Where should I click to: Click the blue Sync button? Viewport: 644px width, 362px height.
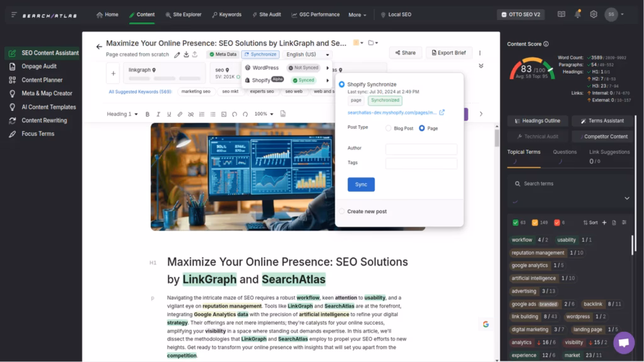361,185
